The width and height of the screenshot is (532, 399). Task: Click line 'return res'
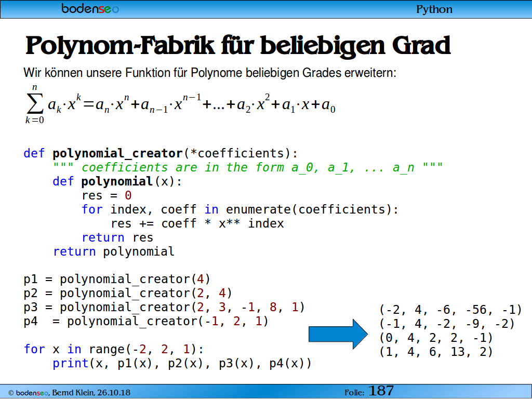[117, 237]
